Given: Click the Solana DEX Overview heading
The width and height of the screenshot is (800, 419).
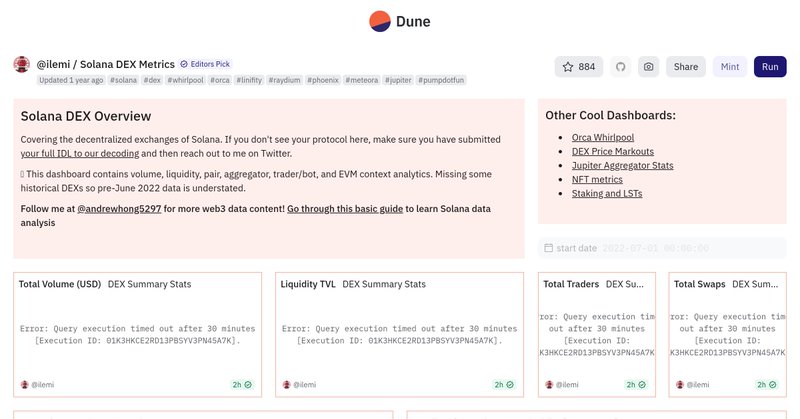Looking at the screenshot, I should tap(86, 116).
